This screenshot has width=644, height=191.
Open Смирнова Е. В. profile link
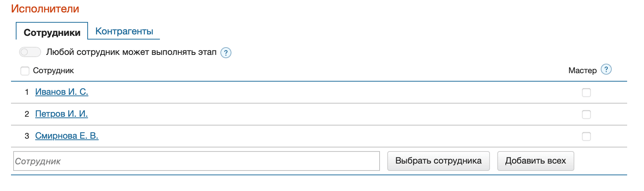tap(67, 136)
